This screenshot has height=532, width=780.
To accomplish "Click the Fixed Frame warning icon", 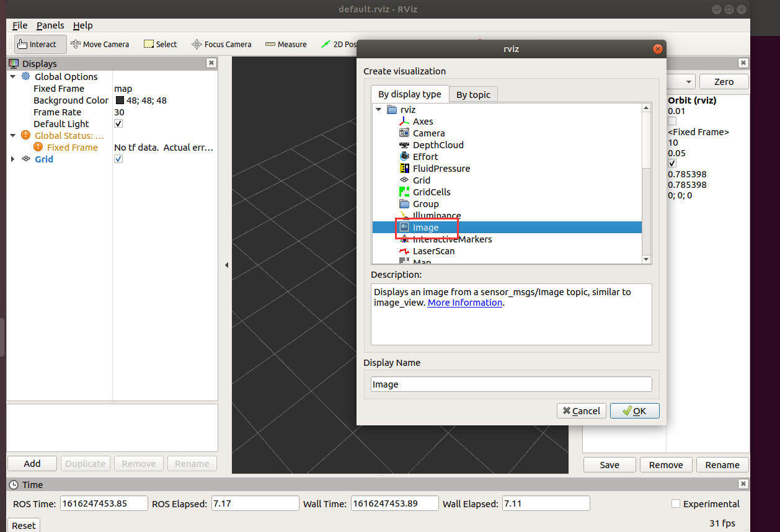I will (x=38, y=147).
